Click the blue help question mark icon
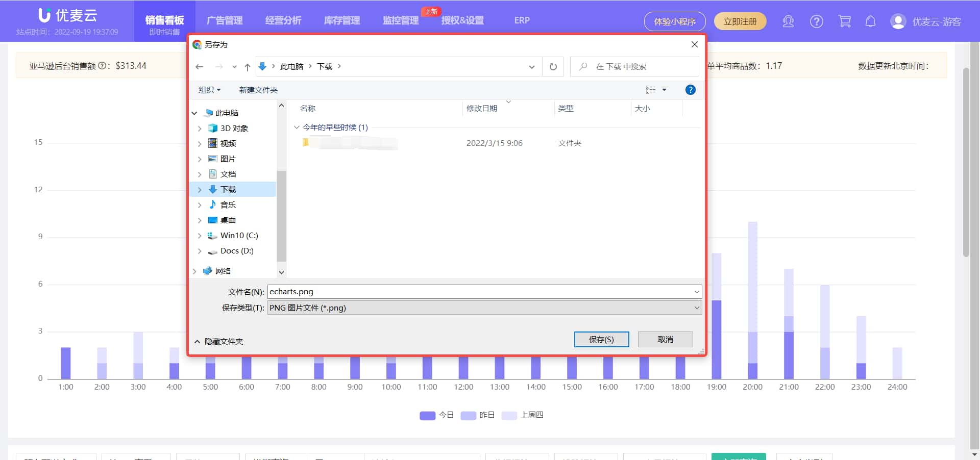Screen dimensions: 980x460 (x=690, y=90)
